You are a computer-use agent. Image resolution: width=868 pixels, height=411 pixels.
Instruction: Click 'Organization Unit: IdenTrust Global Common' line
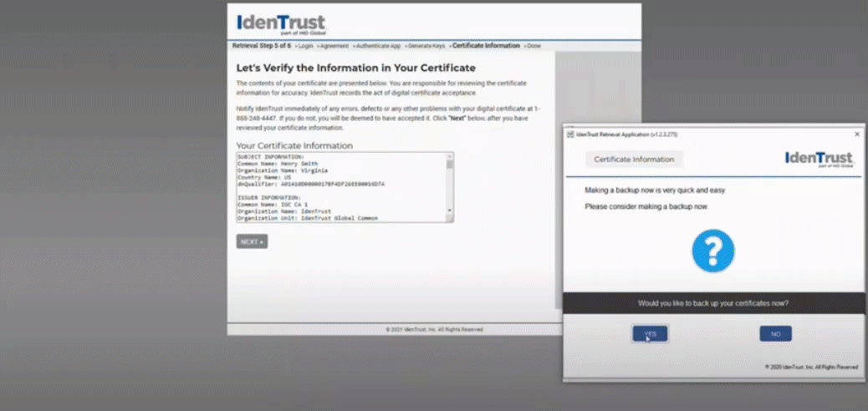(x=307, y=218)
